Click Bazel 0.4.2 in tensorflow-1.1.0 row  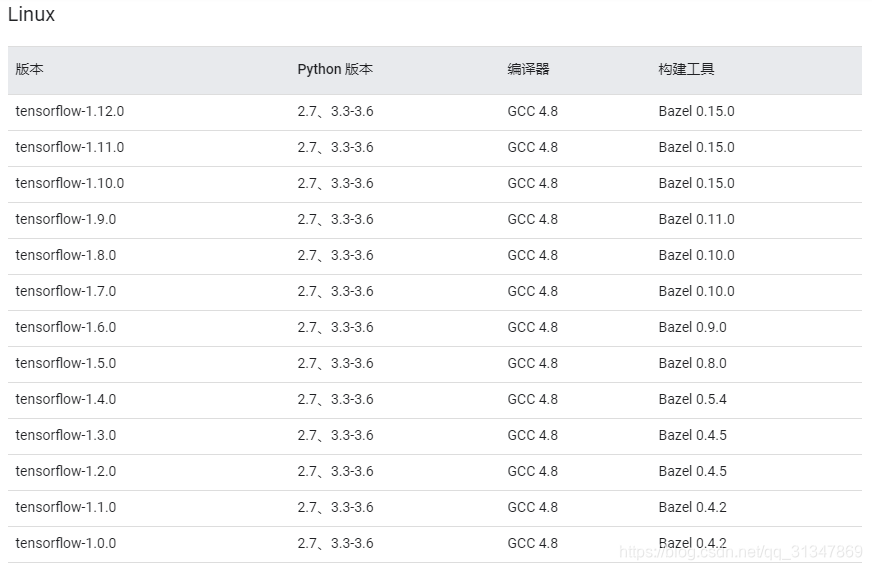[x=692, y=507]
